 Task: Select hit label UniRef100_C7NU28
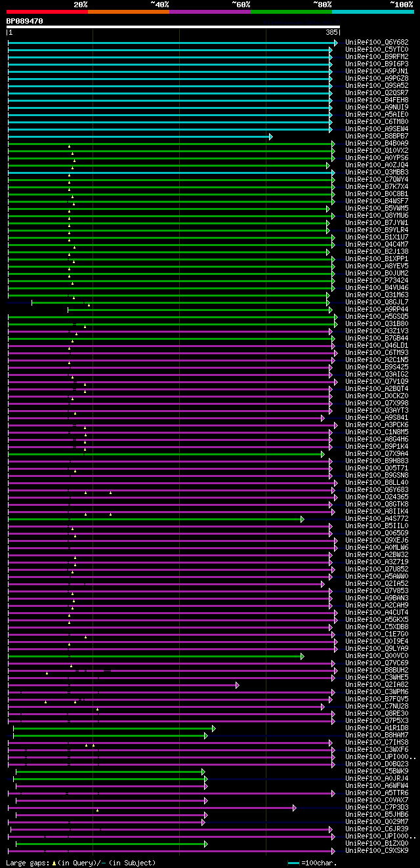(377, 707)
